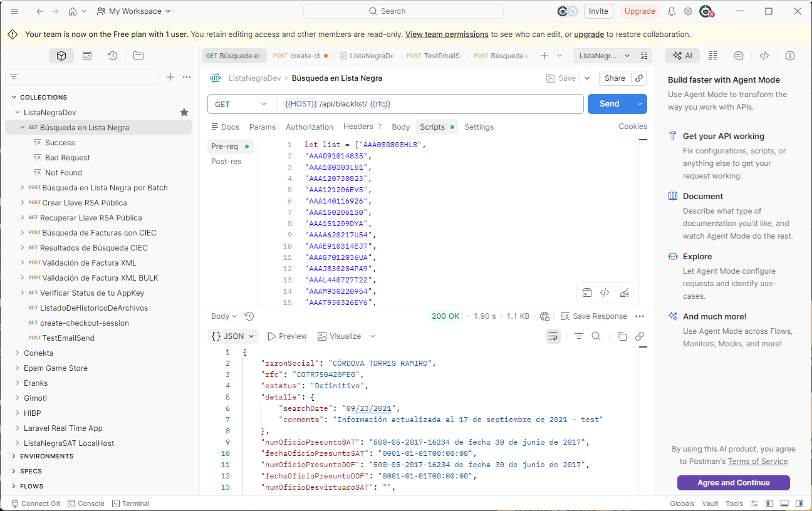Image resolution: width=812 pixels, height=511 pixels.
Task: Focus the request URL field
Action: [x=430, y=104]
